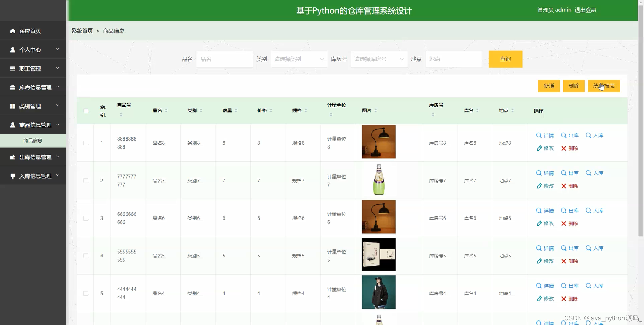This screenshot has height=325, width=644.
Task: Open details for the 品名4 row
Action: 545,286
